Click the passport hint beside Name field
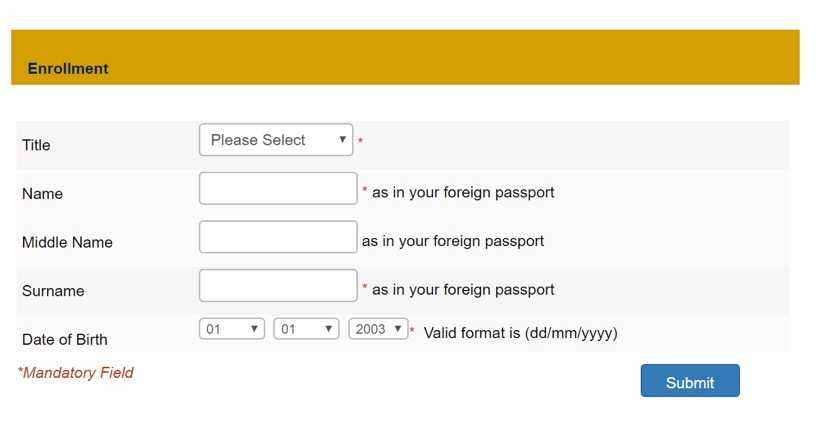This screenshot has height=434, width=830. [x=463, y=192]
